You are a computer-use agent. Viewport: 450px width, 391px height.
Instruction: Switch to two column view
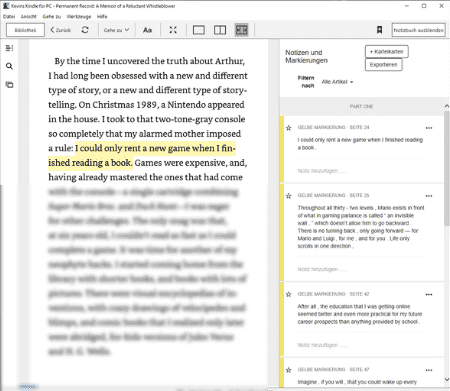pyautogui.click(x=220, y=30)
